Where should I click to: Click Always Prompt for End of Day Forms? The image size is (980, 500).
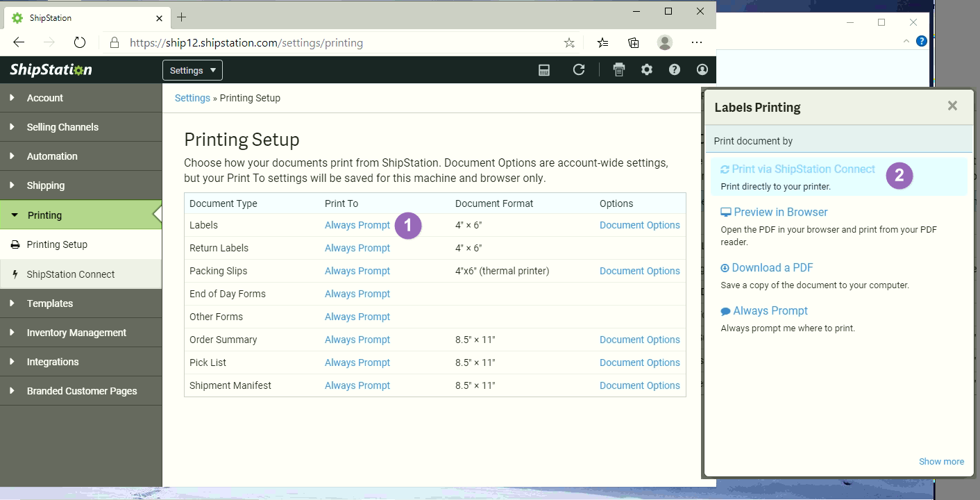pyautogui.click(x=357, y=294)
